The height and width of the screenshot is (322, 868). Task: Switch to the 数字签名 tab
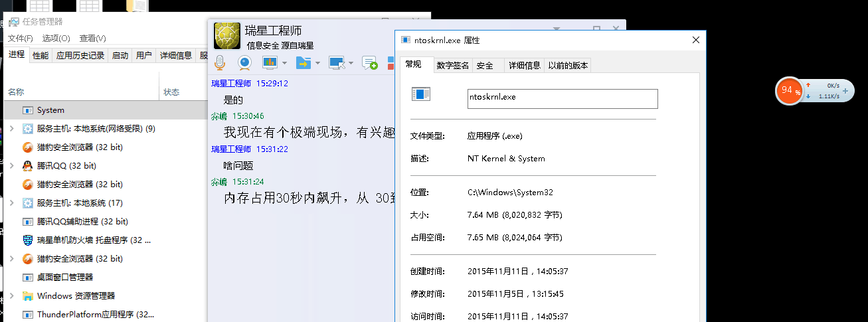point(453,65)
